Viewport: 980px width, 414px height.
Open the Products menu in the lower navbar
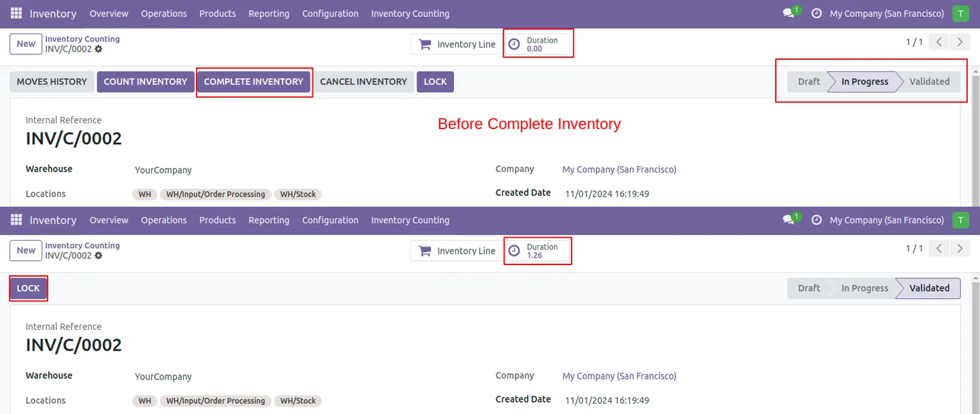click(218, 220)
